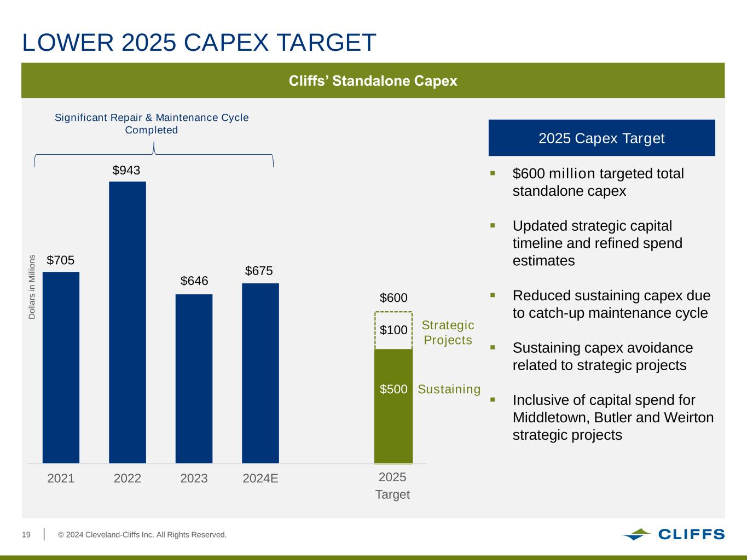The image size is (747, 560).
Task: Click the "Middletown, Butler and Weirton" bullet
Action: (x=613, y=418)
